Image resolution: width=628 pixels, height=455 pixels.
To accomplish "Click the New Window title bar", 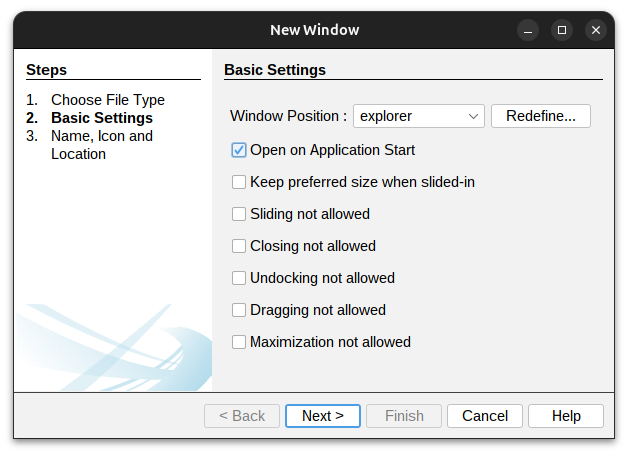I will tap(314, 30).
